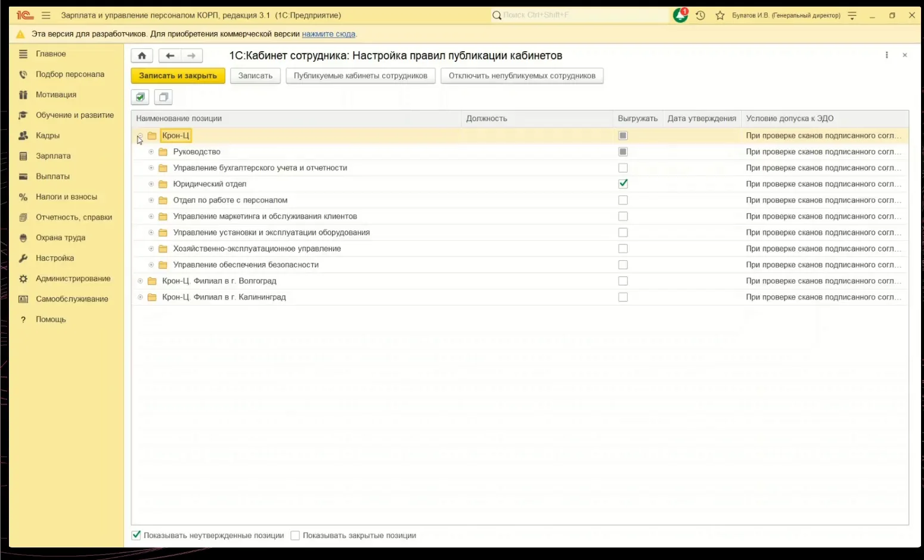924x560 pixels.
Task: Expand Крон-Ц. Филиал в г. Калининград
Action: pyautogui.click(x=140, y=297)
